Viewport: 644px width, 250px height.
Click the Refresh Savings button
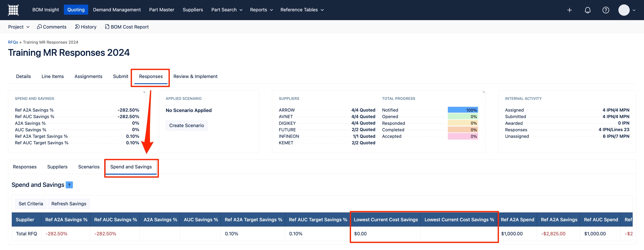pyautogui.click(x=69, y=204)
